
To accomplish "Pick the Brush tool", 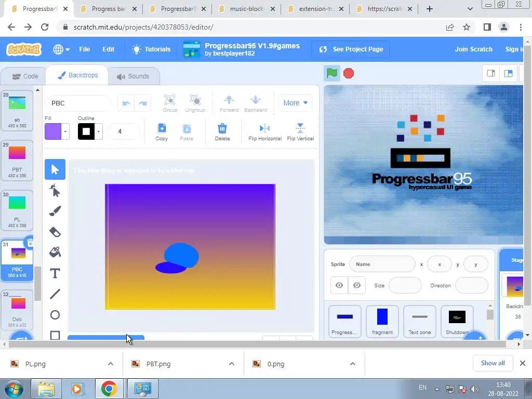I will pyautogui.click(x=55, y=211).
